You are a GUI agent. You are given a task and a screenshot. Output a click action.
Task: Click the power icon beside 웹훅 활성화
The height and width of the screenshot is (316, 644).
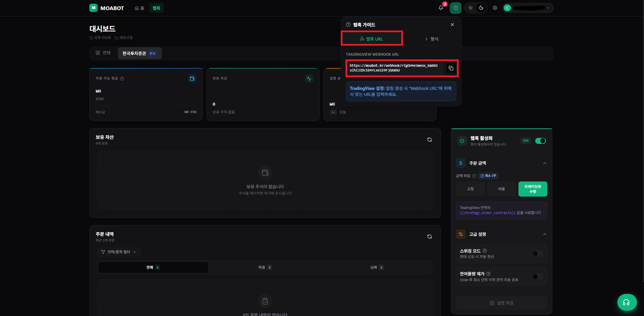[x=462, y=141]
